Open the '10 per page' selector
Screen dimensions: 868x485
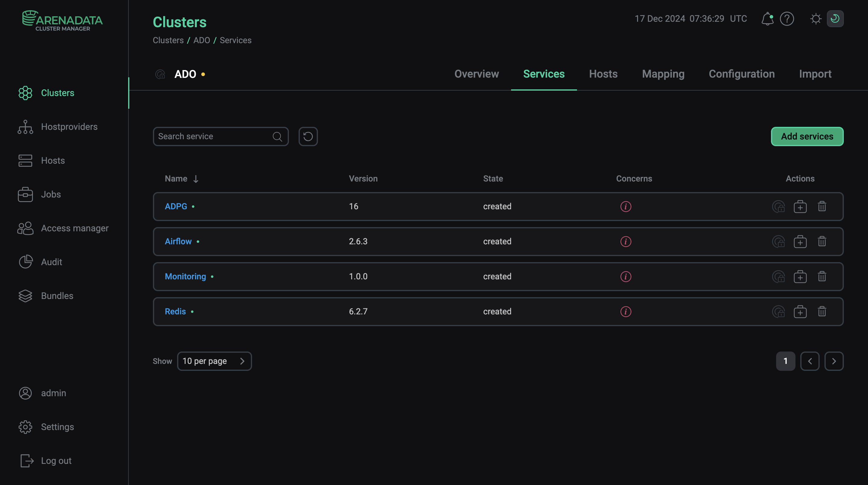pos(215,361)
